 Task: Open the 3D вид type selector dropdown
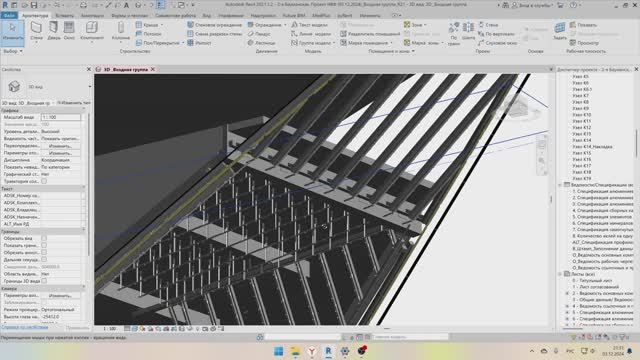[x=90, y=87]
